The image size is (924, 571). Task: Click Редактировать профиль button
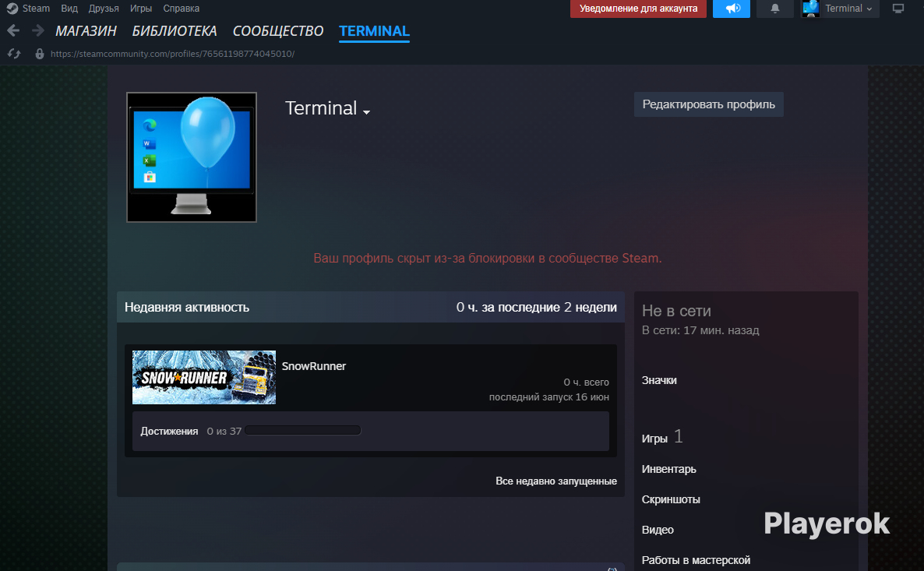pyautogui.click(x=709, y=104)
